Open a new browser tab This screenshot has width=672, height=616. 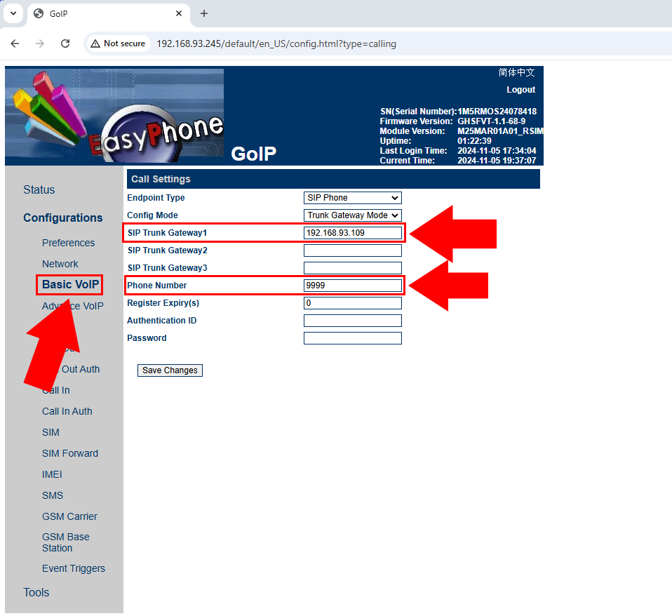coord(204,13)
